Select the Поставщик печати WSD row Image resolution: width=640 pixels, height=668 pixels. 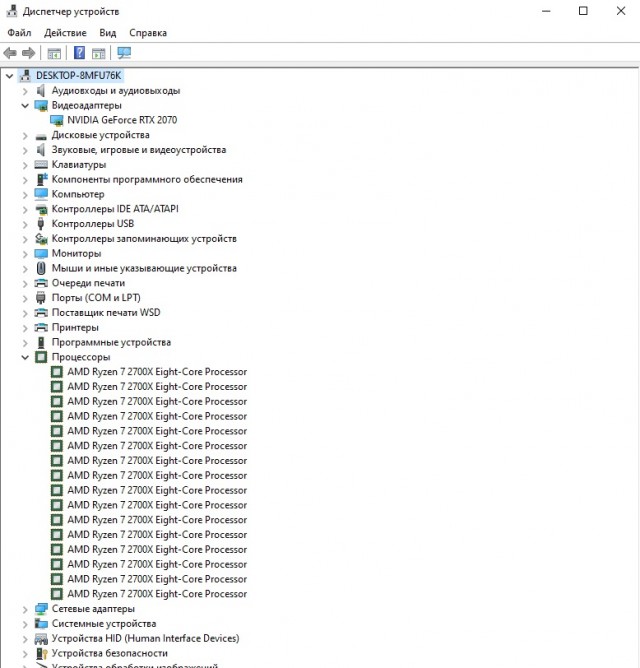click(x=106, y=313)
